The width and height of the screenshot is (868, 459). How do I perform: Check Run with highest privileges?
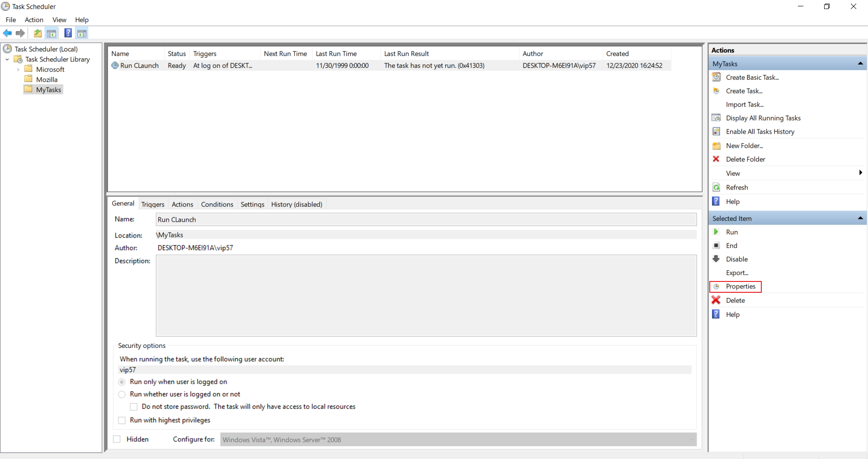(x=121, y=420)
